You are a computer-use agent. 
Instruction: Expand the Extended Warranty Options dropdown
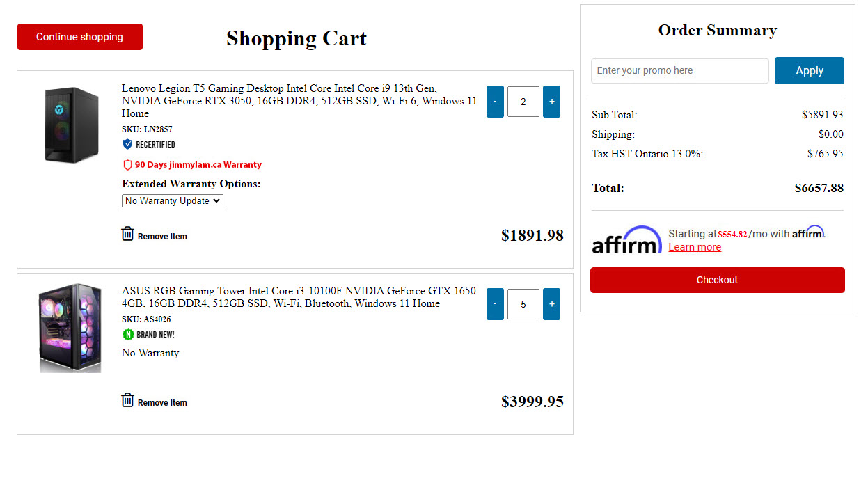pyautogui.click(x=173, y=200)
